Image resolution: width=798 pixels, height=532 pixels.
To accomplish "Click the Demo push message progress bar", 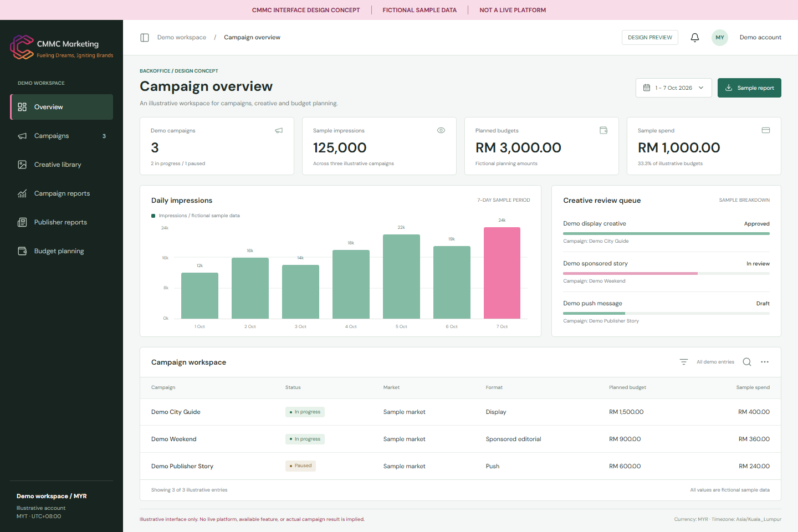I will [x=667, y=314].
